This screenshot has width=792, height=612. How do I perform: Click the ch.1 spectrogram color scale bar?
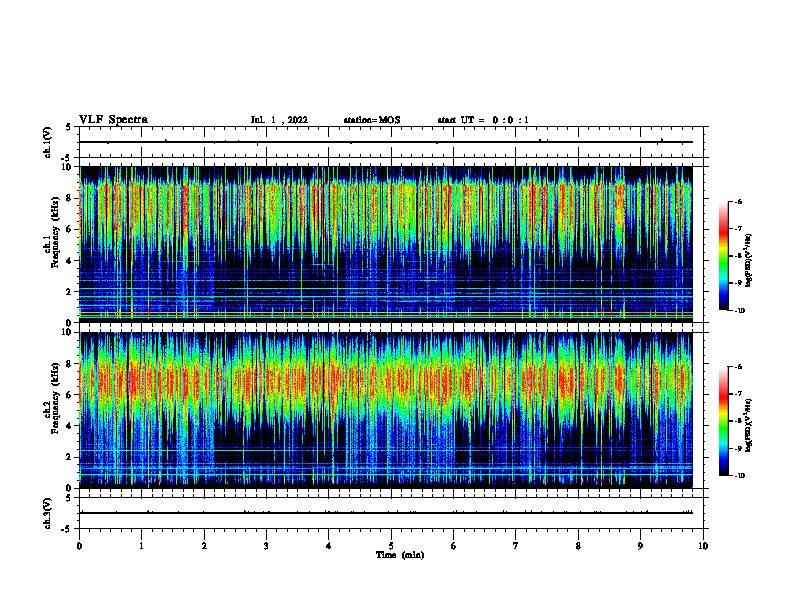click(x=723, y=256)
